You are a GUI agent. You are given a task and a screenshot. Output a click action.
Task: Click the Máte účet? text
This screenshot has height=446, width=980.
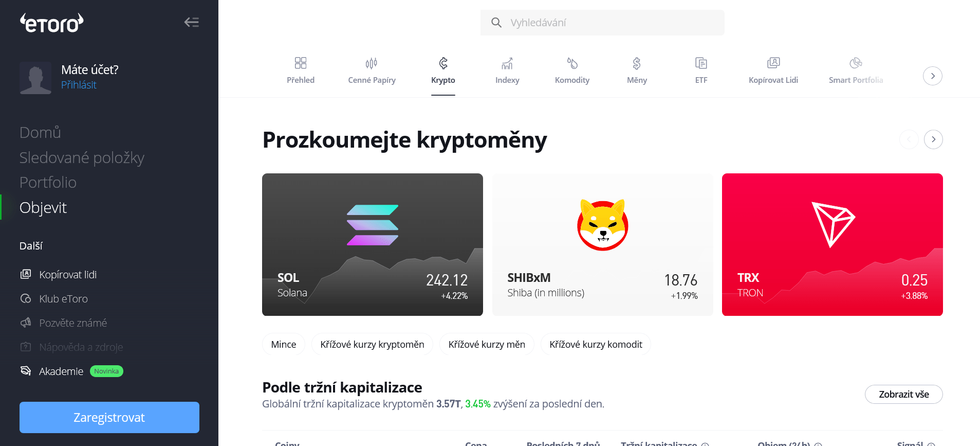(90, 69)
